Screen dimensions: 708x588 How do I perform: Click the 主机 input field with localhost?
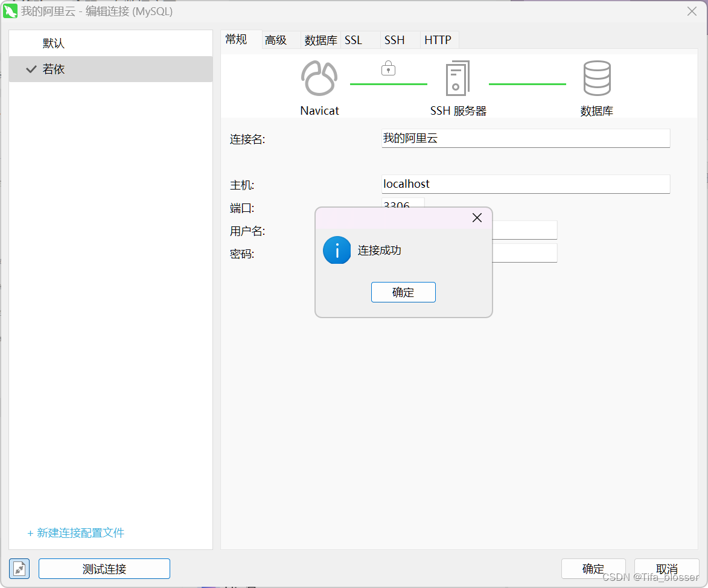pos(526,184)
